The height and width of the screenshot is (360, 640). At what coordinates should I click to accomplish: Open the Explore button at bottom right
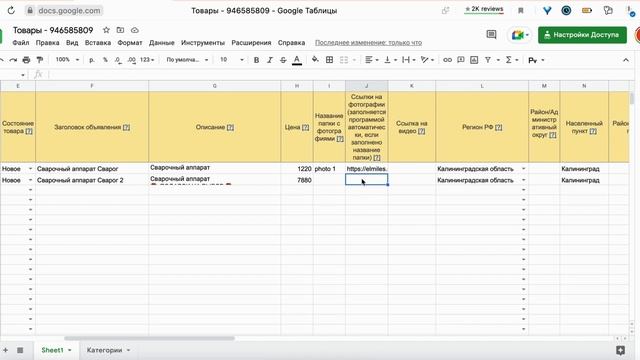pos(620,350)
